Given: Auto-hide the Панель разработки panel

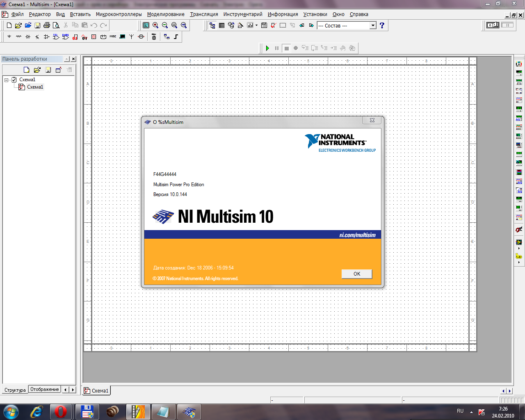Looking at the screenshot, I should tap(67, 59).
